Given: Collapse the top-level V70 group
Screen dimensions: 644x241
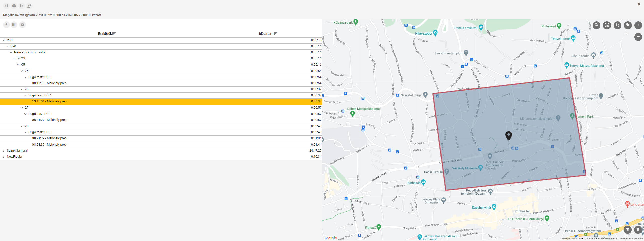Looking at the screenshot, I should (4, 40).
